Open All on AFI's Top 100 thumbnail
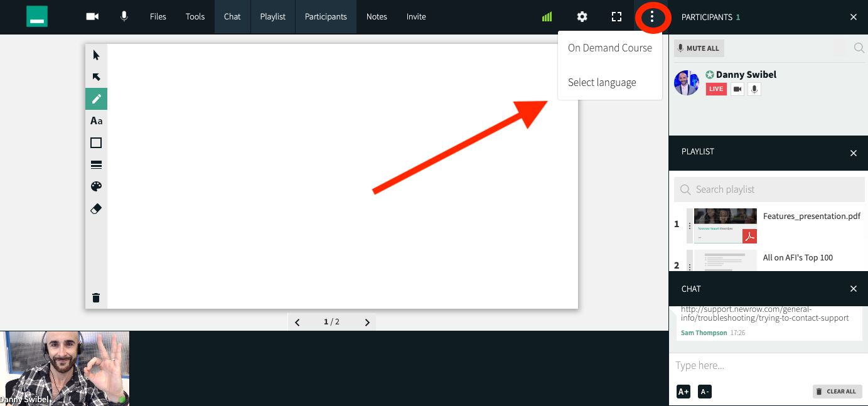Screen dimensions: 868x406 click(x=726, y=260)
